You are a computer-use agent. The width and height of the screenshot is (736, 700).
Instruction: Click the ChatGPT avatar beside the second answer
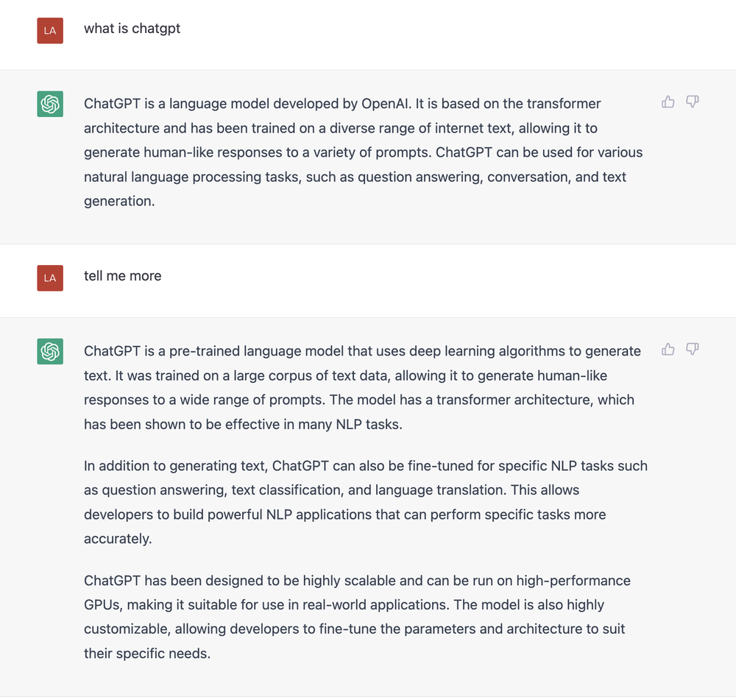coord(49,351)
